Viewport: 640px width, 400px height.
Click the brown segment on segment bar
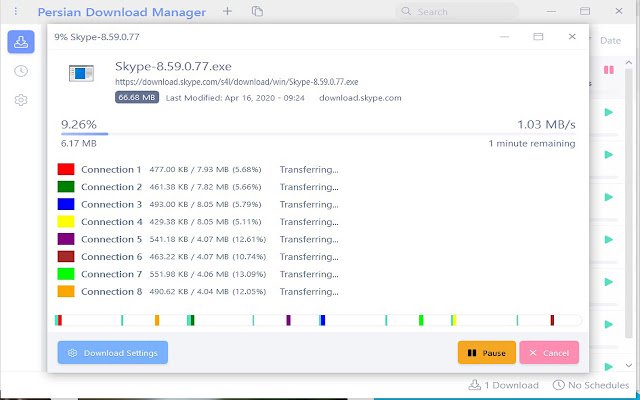(552, 320)
